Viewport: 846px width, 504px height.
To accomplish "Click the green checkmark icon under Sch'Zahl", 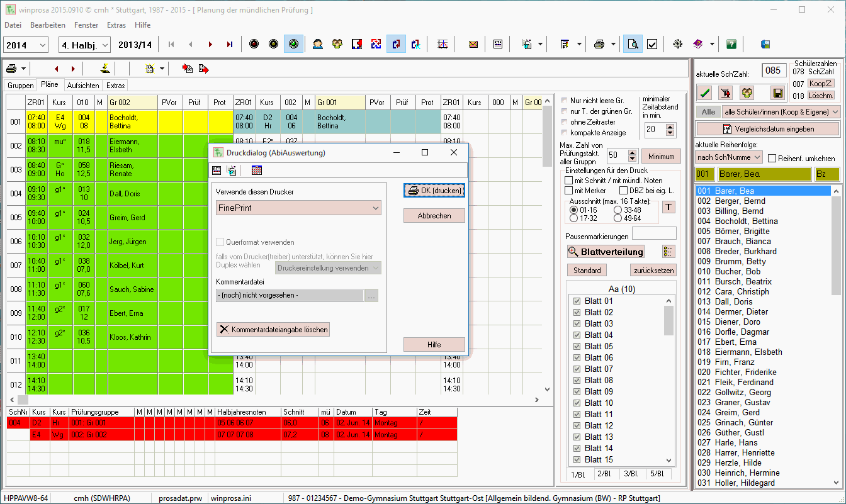I will coord(706,93).
